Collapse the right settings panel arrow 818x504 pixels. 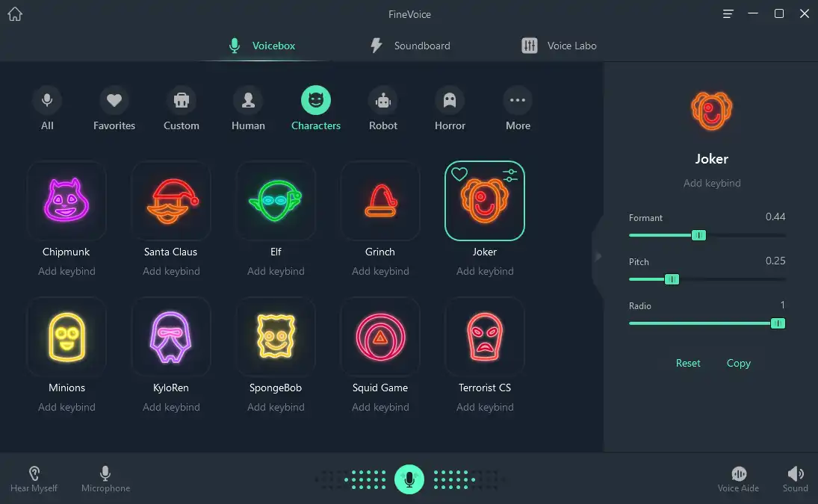[x=598, y=256]
